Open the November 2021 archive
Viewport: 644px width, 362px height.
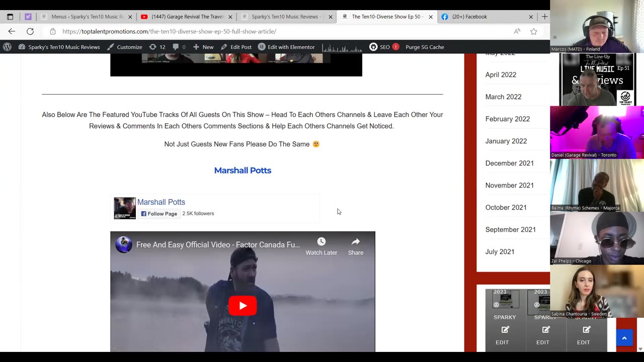coord(509,185)
